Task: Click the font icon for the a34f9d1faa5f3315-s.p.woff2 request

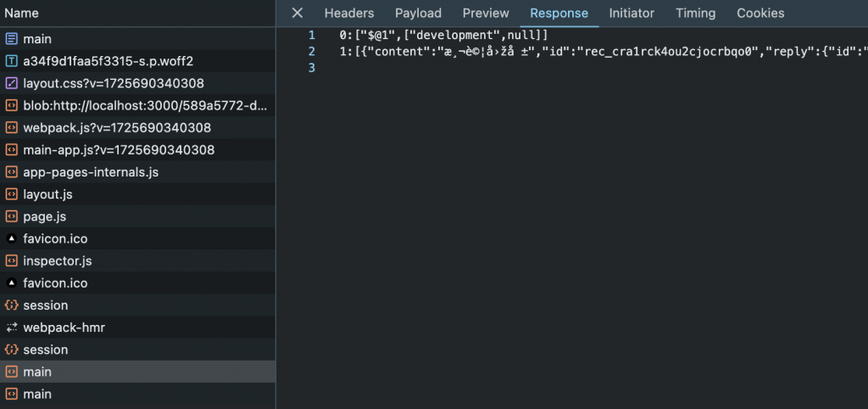Action: pyautogui.click(x=11, y=61)
